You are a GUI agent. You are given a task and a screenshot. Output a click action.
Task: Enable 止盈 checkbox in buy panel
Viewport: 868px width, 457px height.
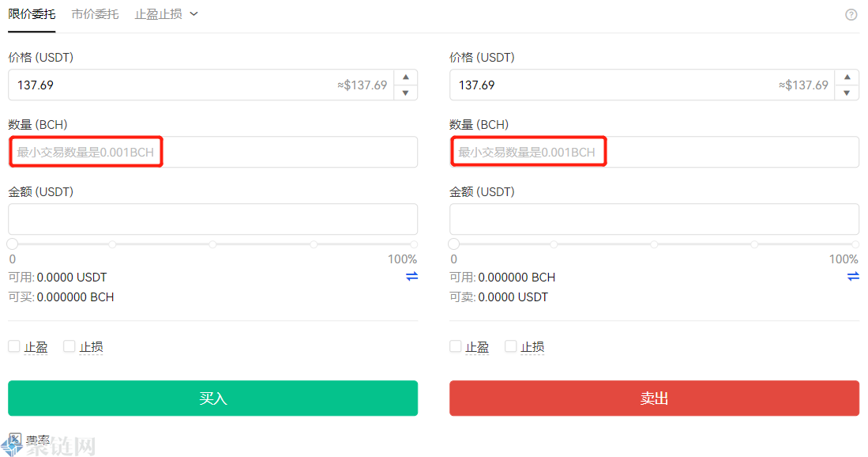pyautogui.click(x=14, y=346)
